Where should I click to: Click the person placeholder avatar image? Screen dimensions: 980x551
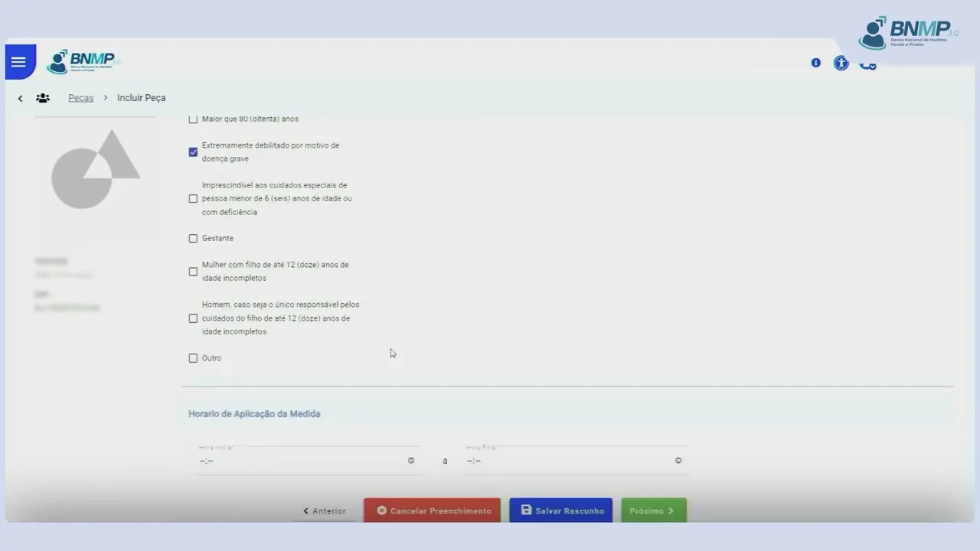[x=96, y=169]
